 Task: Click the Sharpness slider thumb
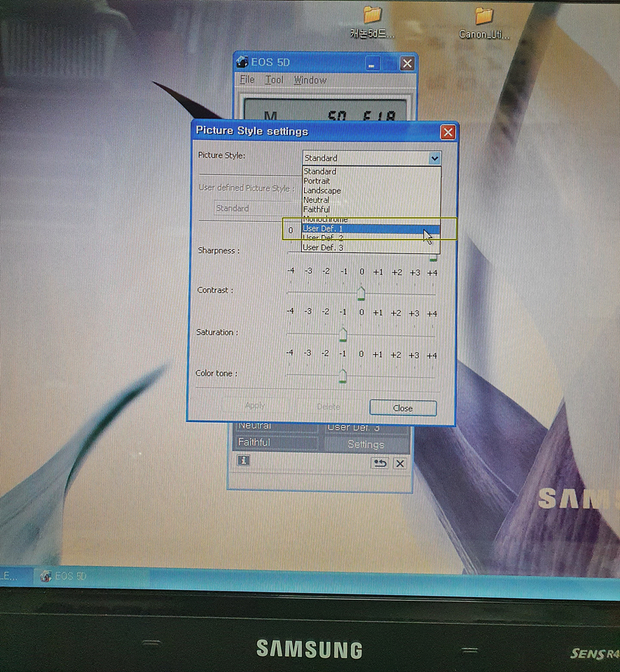[434, 257]
